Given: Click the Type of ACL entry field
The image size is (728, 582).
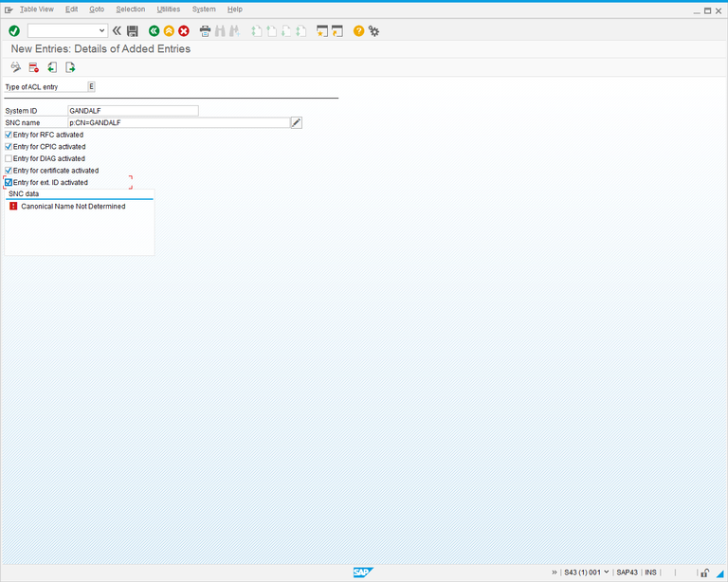Looking at the screenshot, I should (x=91, y=87).
